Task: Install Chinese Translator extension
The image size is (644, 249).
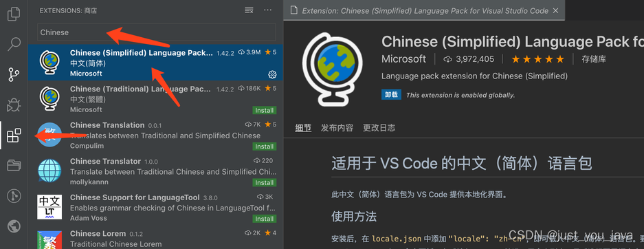Action: point(264,182)
